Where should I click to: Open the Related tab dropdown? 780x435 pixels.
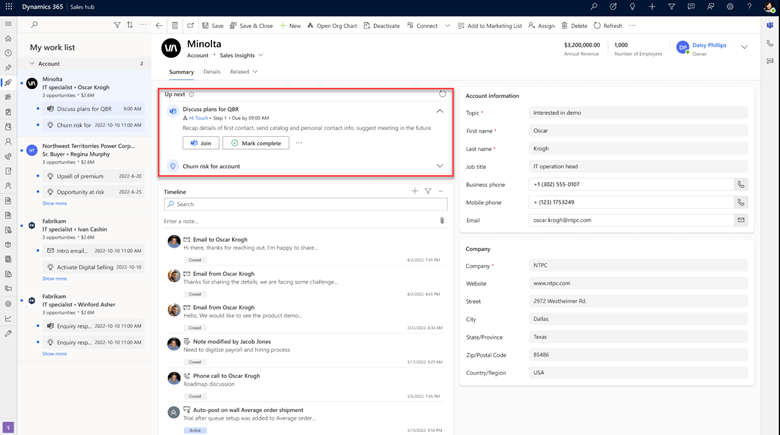click(244, 72)
